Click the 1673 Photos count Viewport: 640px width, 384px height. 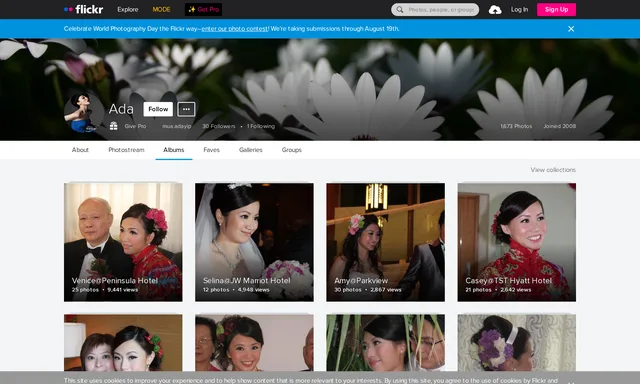tap(516, 126)
